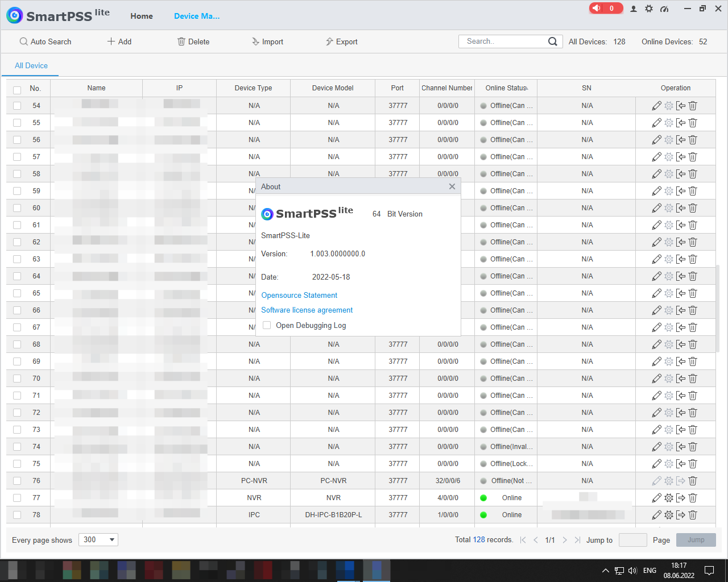Select the checkbox for device row 77
The image size is (728, 582).
pos(17,498)
